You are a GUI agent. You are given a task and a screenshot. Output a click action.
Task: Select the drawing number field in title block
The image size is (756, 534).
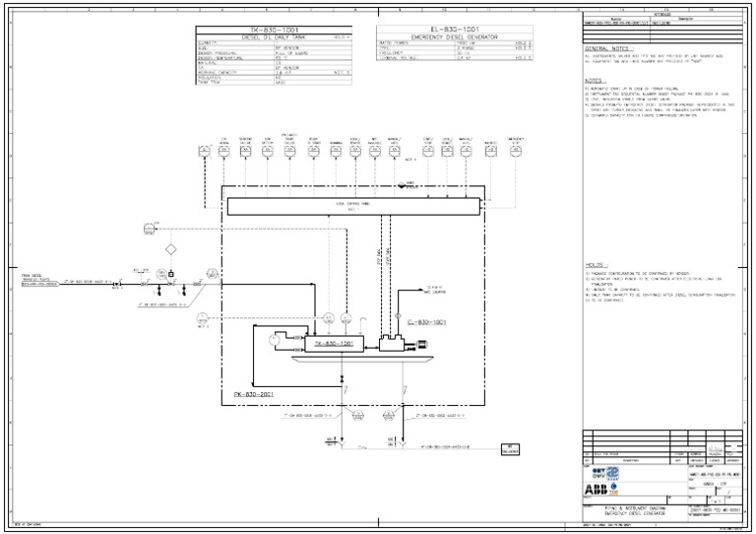[715, 510]
